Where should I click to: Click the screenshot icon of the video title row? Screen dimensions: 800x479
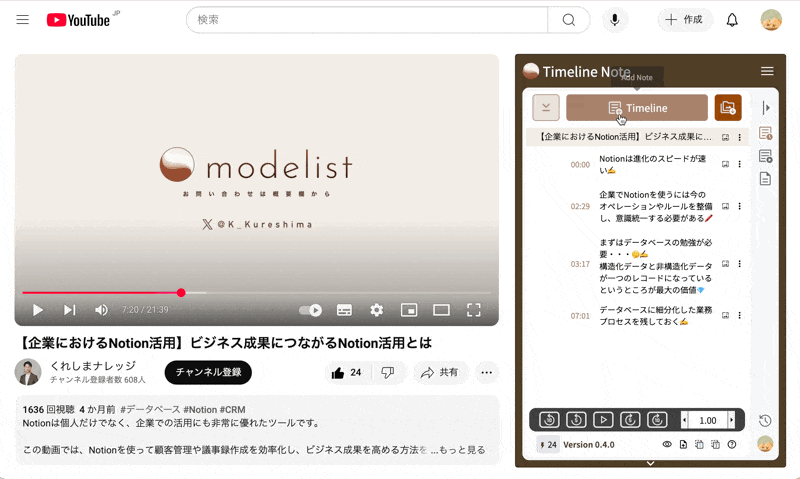(x=725, y=137)
